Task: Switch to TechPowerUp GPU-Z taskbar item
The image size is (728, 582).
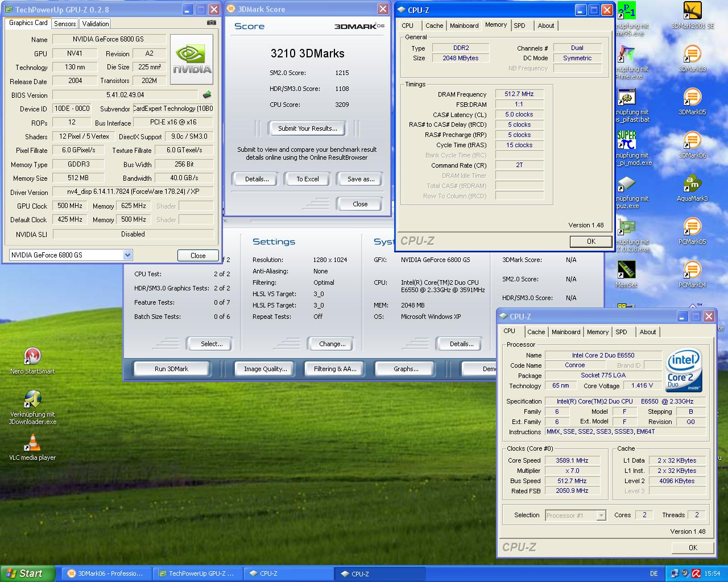Action: pyautogui.click(x=198, y=573)
